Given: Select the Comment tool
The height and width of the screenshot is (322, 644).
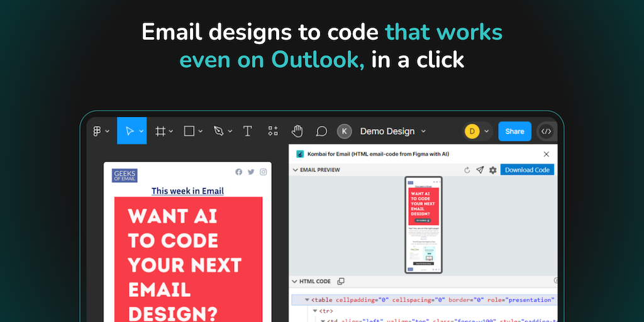Looking at the screenshot, I should (x=321, y=131).
